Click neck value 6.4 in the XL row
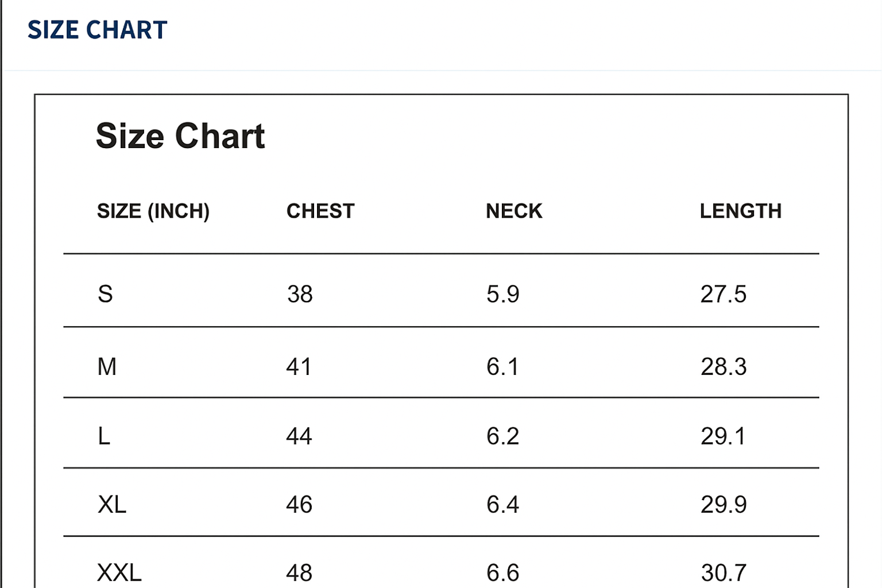Viewport: 882px width, 588px height. pyautogui.click(x=502, y=505)
